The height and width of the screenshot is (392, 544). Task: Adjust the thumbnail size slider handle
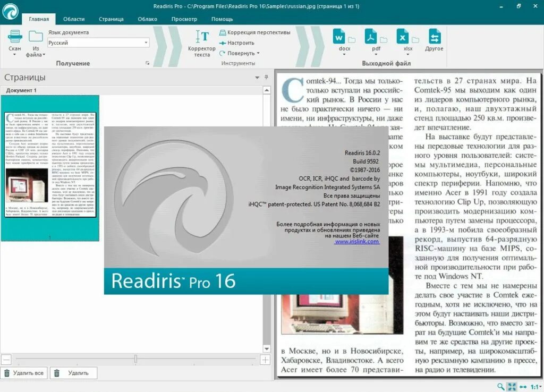(x=135, y=359)
